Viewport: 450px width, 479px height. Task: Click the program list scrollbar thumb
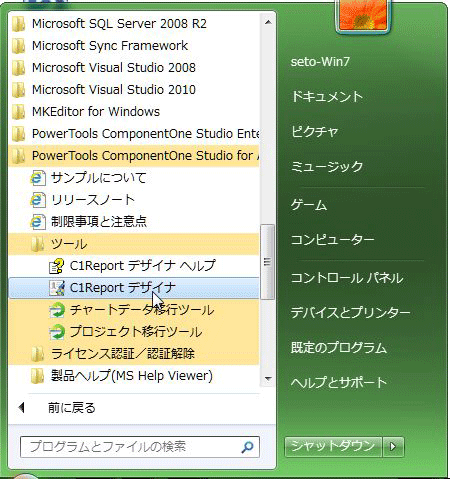pyautogui.click(x=267, y=262)
